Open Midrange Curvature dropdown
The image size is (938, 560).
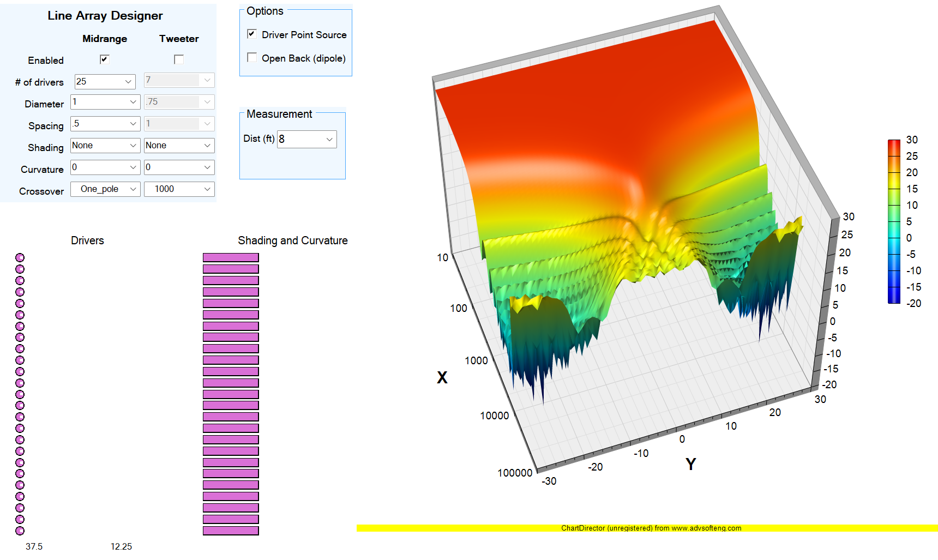click(x=105, y=167)
